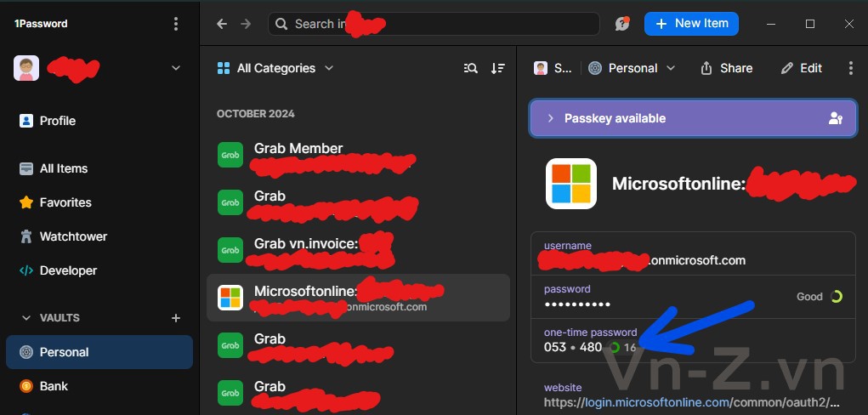The image size is (868, 415).
Task: Open the 1Password sidebar three-dot menu
Action: pyautogui.click(x=175, y=23)
